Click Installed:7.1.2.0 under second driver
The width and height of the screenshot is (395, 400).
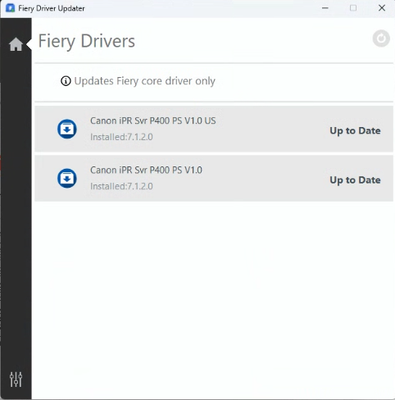click(x=122, y=186)
